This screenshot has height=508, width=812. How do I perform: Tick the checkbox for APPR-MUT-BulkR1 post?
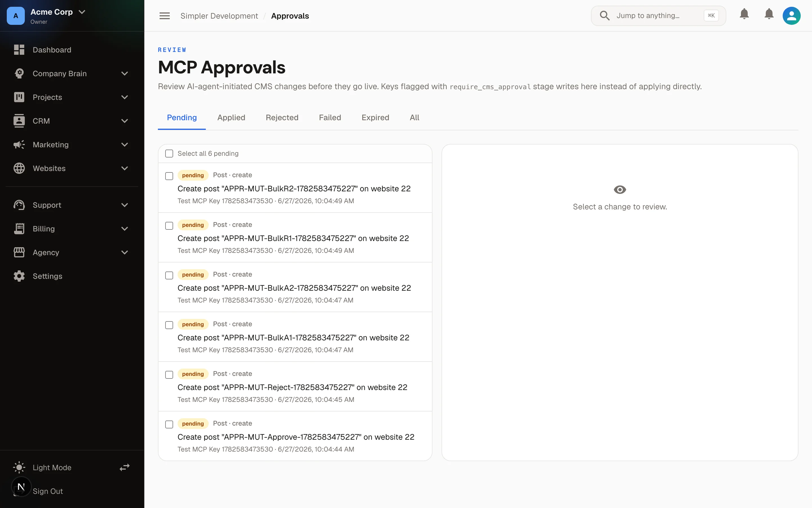pyautogui.click(x=169, y=226)
